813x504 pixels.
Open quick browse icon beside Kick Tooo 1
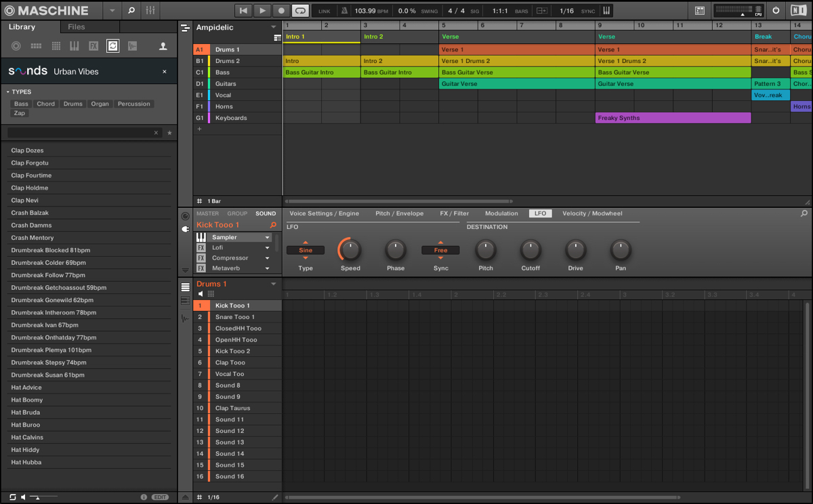[x=273, y=225]
